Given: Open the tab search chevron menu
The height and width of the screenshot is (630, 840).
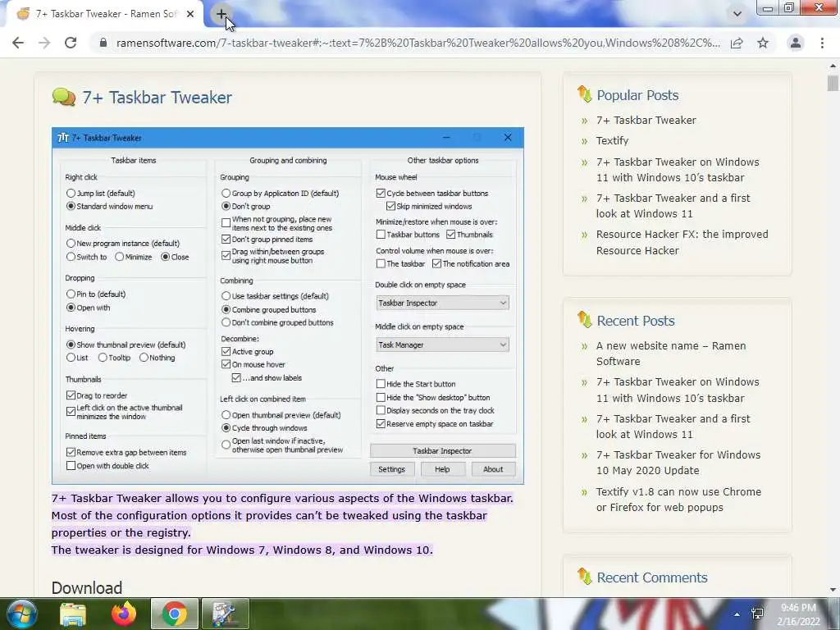Looking at the screenshot, I should point(737,14).
